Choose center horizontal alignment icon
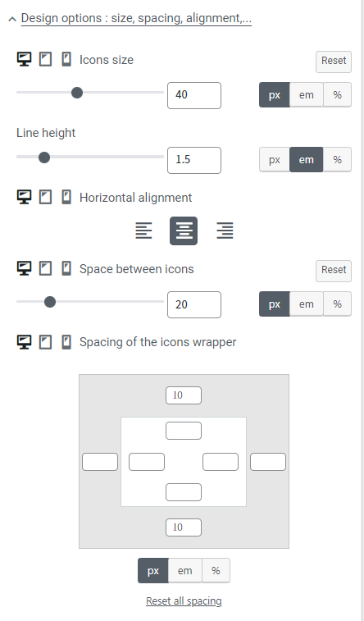Image resolution: width=364 pixels, height=621 pixels. (x=184, y=231)
